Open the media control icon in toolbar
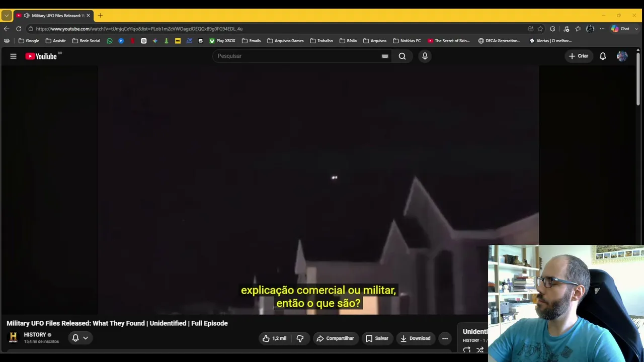644x362 pixels. coord(566,29)
